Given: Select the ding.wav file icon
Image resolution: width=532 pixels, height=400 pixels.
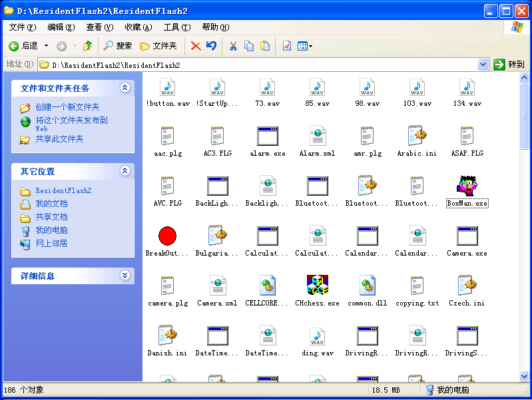Looking at the screenshot, I should pyautogui.click(x=318, y=336).
